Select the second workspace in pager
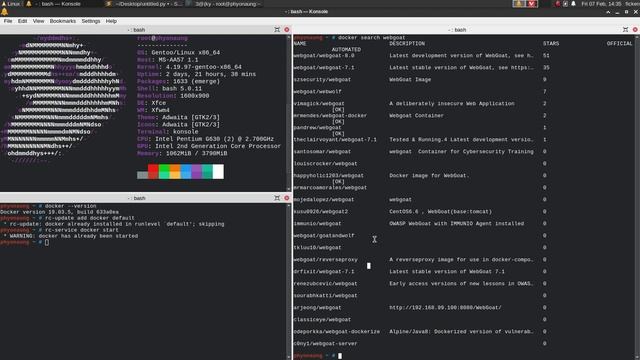This screenshot has height=360, width=640. click(x=531, y=4)
